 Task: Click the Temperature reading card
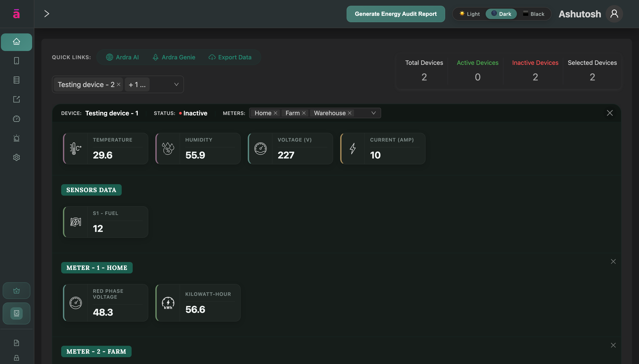pyautogui.click(x=106, y=149)
